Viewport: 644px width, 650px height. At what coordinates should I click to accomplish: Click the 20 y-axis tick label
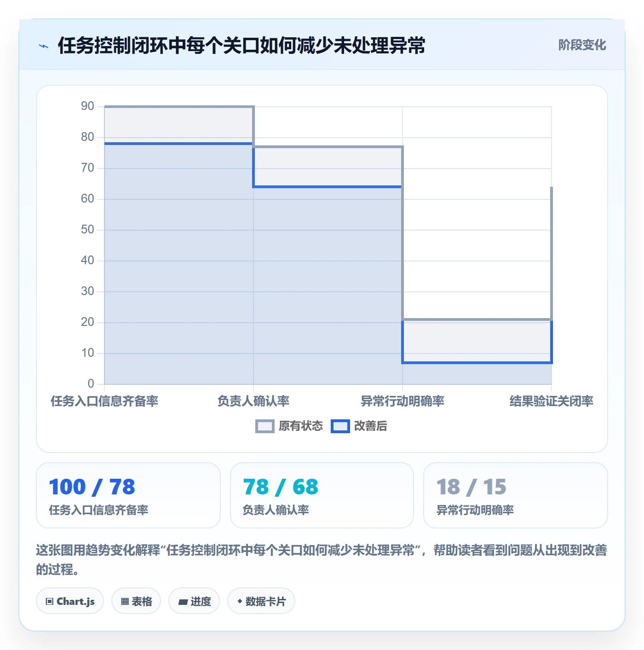click(x=87, y=322)
